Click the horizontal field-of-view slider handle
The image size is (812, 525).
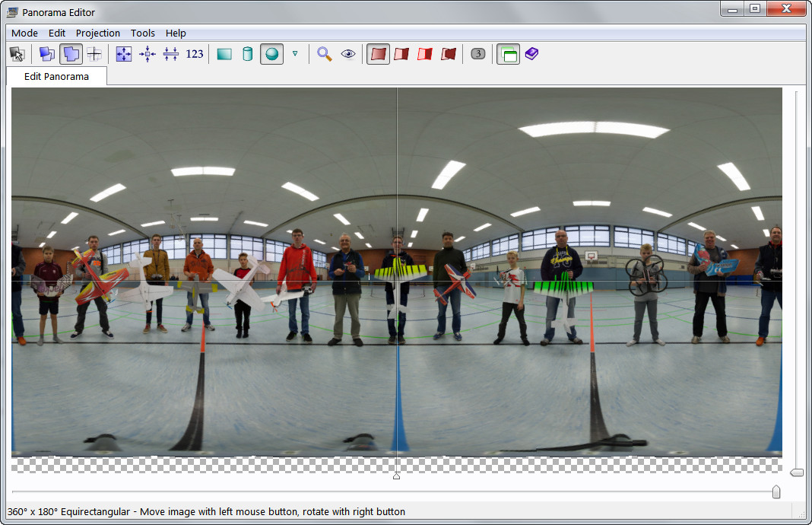pos(776,492)
